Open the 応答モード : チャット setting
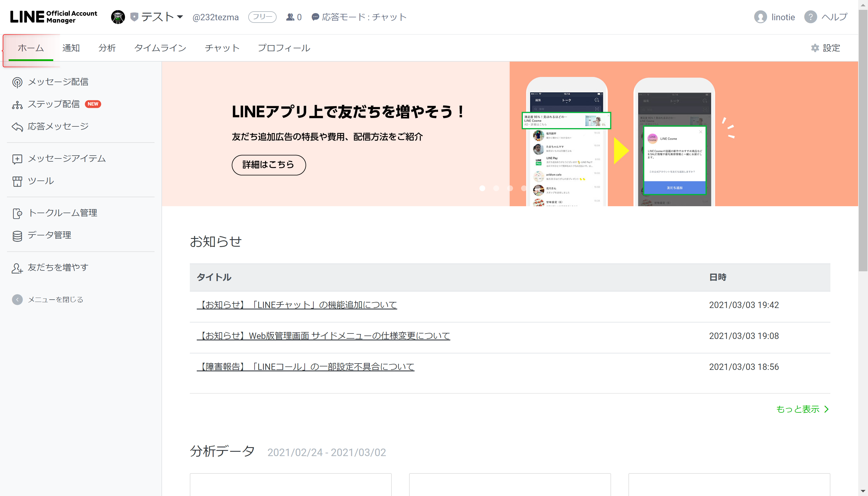The height and width of the screenshot is (496, 868). point(364,17)
